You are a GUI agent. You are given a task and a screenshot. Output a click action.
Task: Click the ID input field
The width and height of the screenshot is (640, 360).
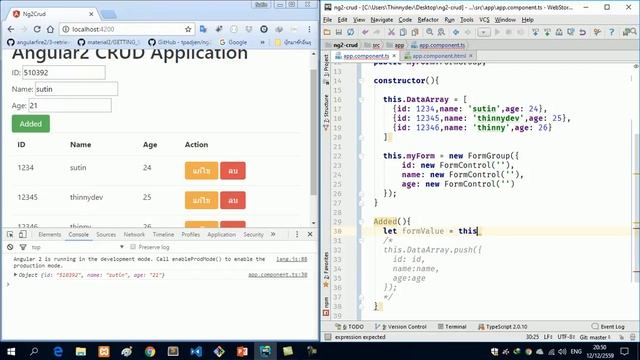pos(64,73)
